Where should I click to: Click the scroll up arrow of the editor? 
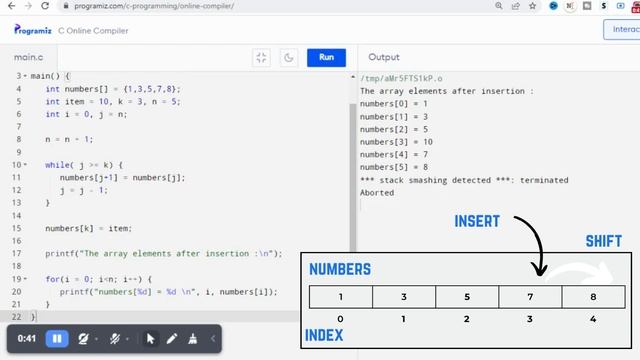353,77
